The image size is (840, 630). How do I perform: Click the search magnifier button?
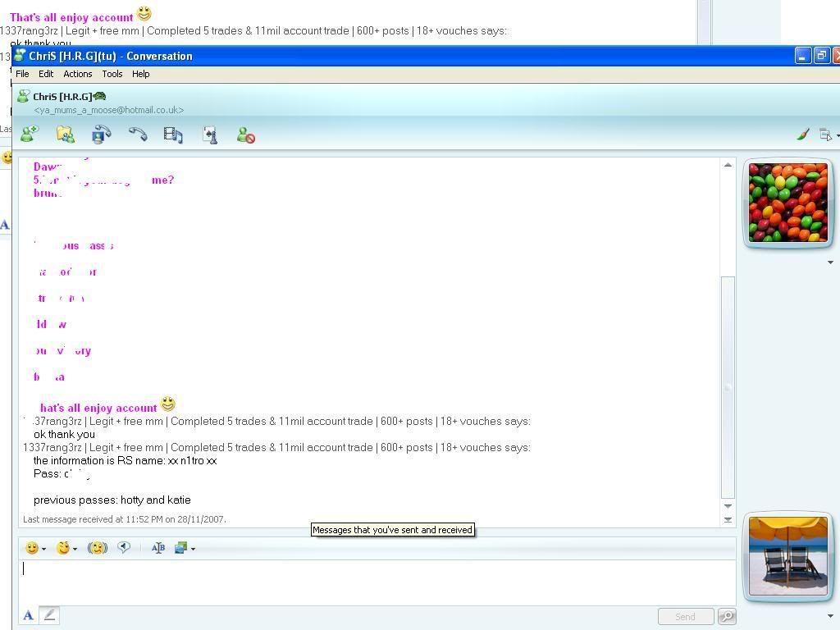click(x=727, y=617)
